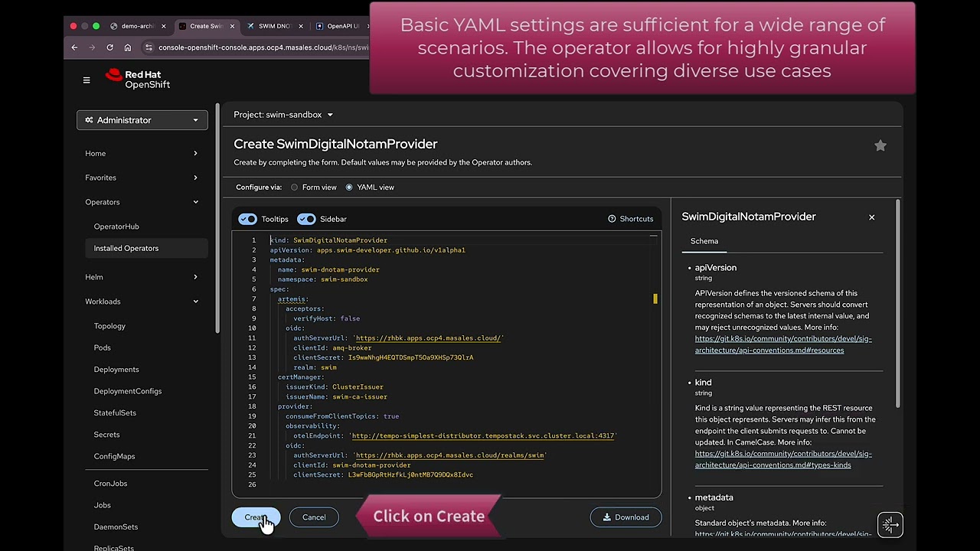Open StatefulSets in navigation
Viewport: 980px width, 551px height.
point(115,412)
